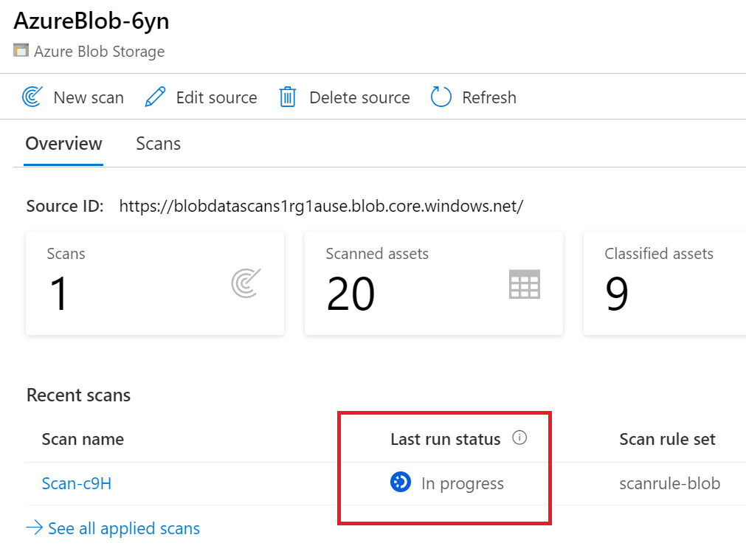
Task: Click the Edit source pencil icon
Action: [x=155, y=97]
